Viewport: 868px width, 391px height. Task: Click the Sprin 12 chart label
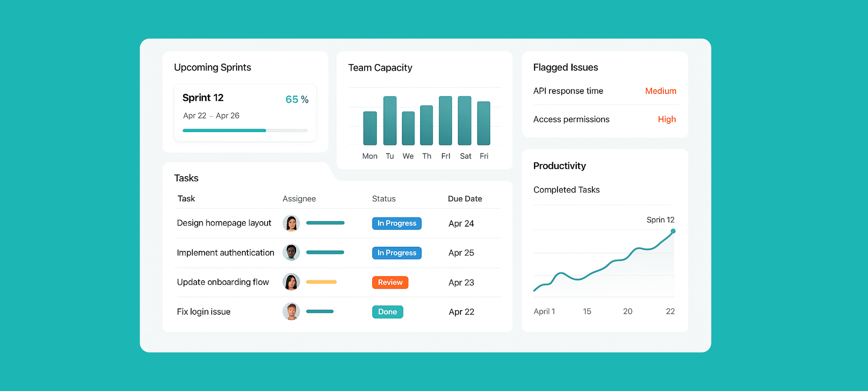click(660, 220)
